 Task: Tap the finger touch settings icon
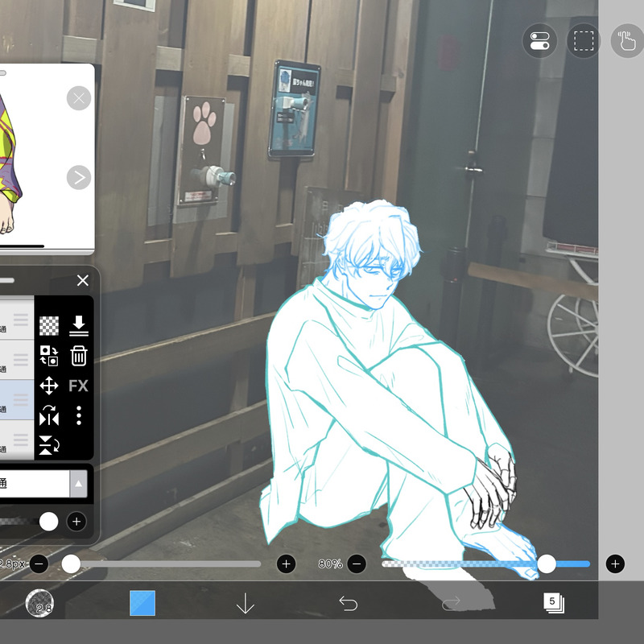click(627, 41)
